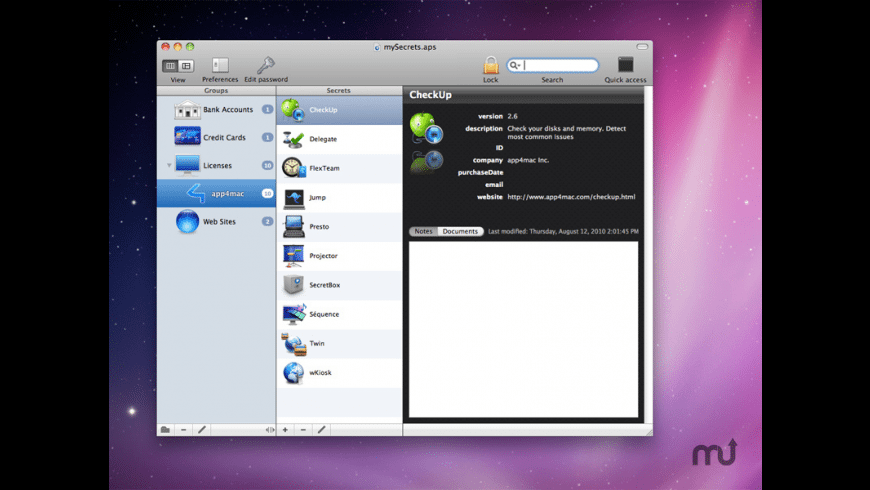Click the Edit password key icon
This screenshot has width=870, height=490.
coord(266,66)
